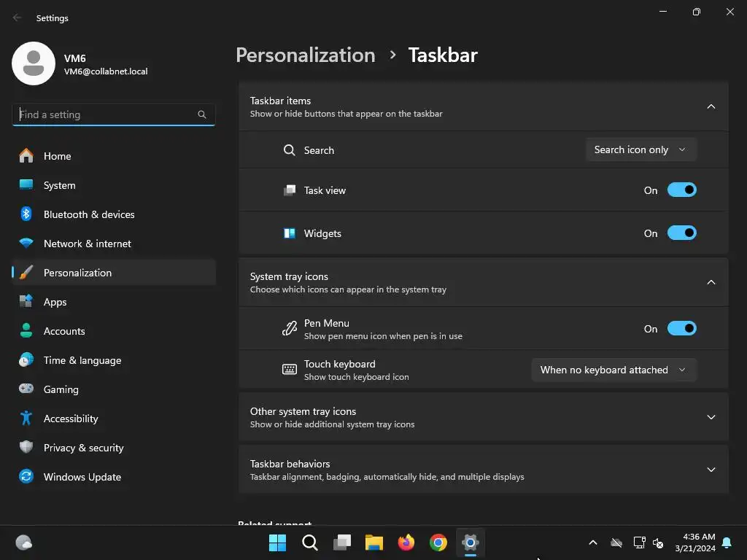The height and width of the screenshot is (560, 747).
Task: Click the Search row magnifier in Taskbar items
Action: [289, 150]
